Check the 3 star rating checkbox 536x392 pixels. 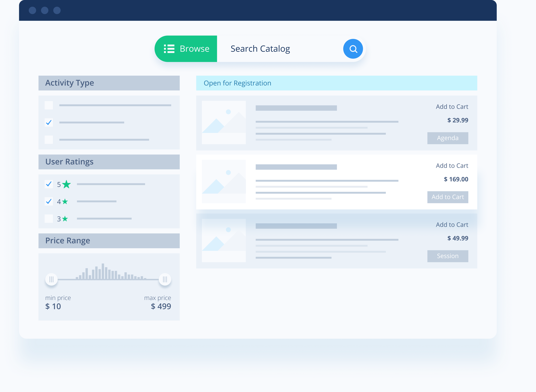click(49, 219)
